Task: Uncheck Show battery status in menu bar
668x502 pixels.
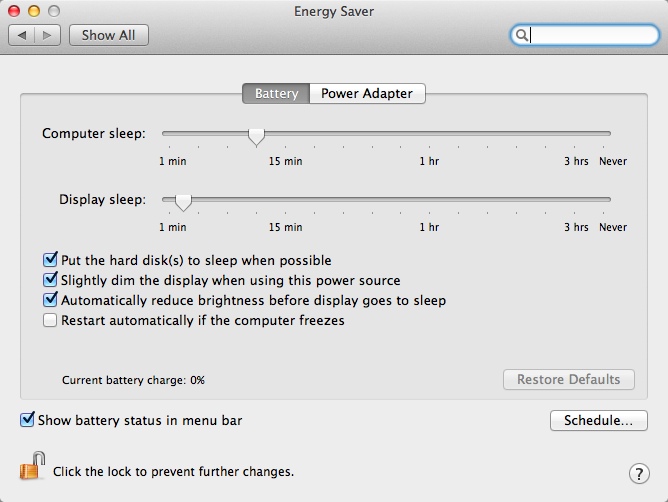Action: click(x=27, y=420)
